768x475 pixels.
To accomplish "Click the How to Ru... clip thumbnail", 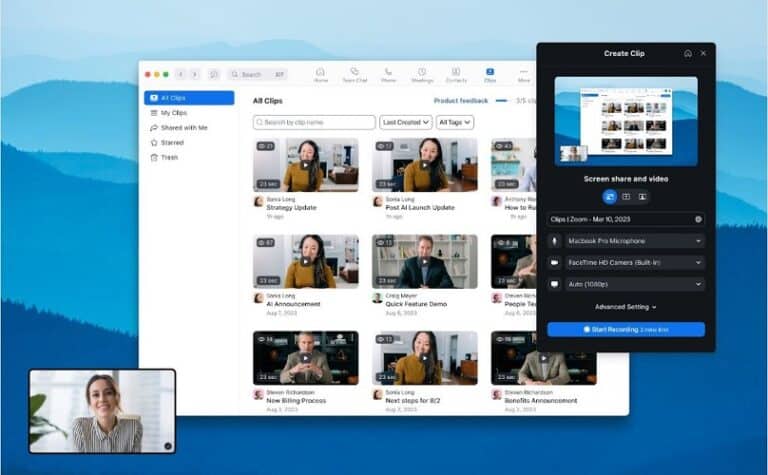I will (x=514, y=165).
